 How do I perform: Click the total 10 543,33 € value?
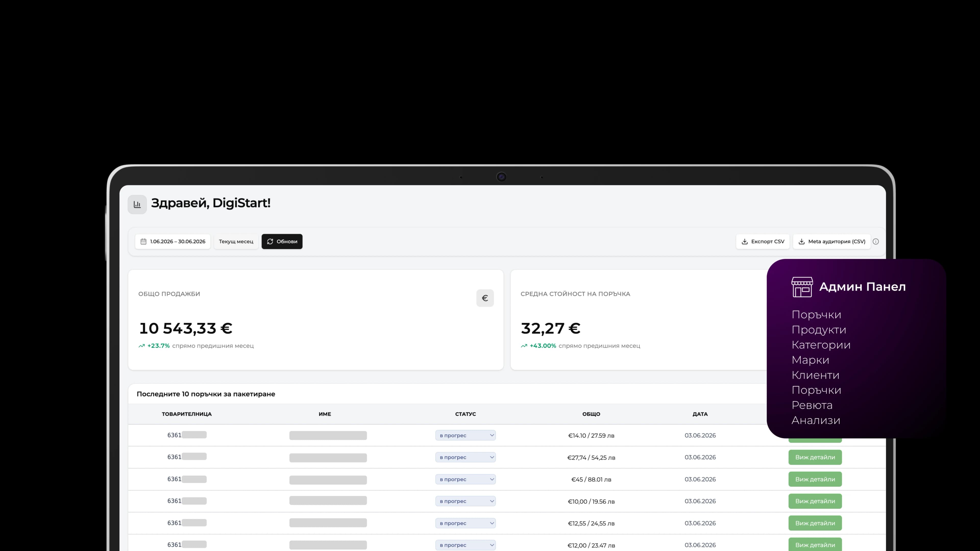[x=186, y=329]
